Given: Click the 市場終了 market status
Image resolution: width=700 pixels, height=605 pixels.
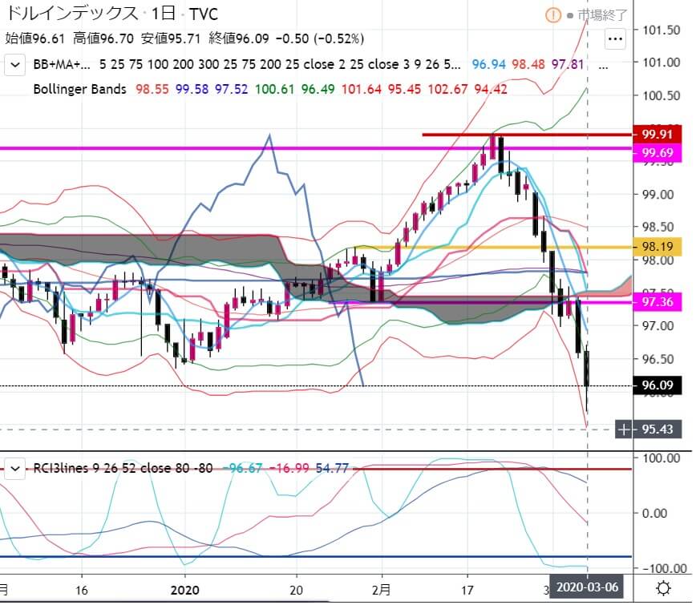Looking at the screenshot, I should click(603, 15).
